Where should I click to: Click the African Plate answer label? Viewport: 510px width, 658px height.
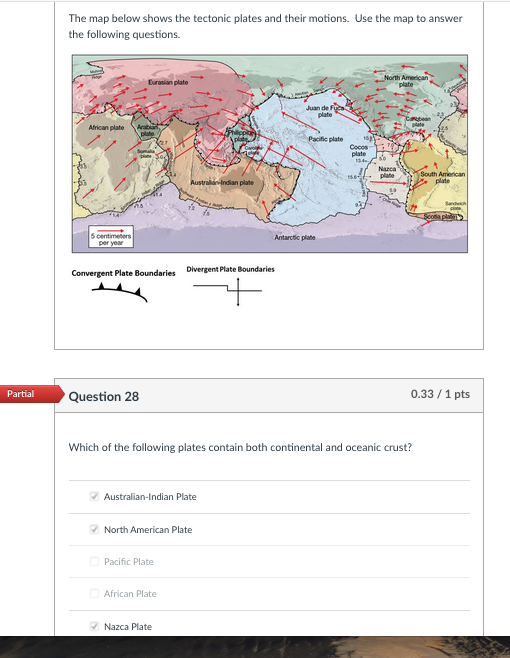click(130, 594)
